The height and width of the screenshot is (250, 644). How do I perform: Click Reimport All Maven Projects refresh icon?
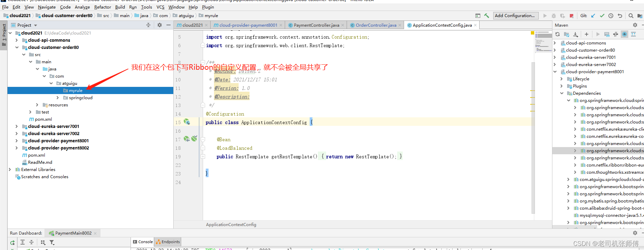(558, 34)
